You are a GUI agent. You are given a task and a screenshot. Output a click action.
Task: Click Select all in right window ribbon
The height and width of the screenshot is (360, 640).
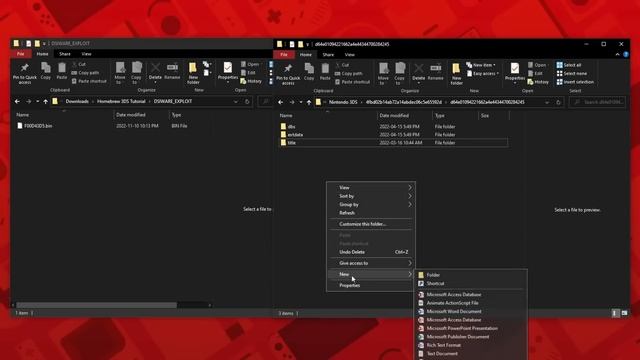tap(569, 65)
